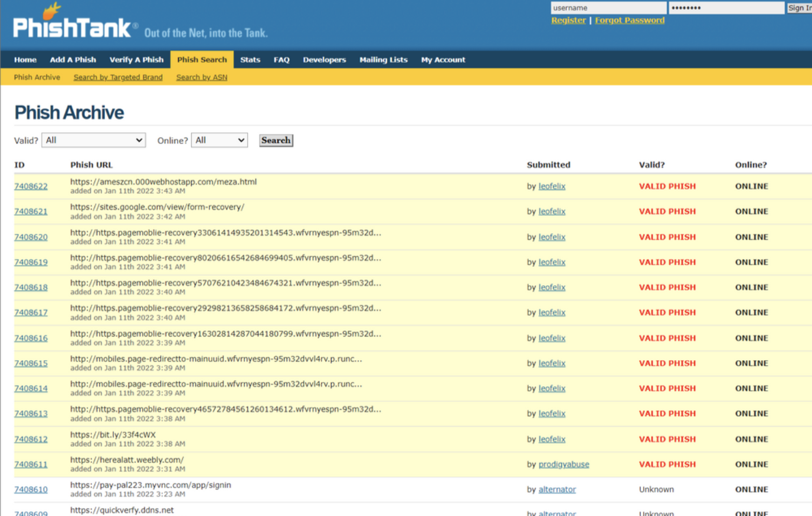Click ONLINE status in row 7408611
The width and height of the screenshot is (812, 516).
[x=751, y=464]
